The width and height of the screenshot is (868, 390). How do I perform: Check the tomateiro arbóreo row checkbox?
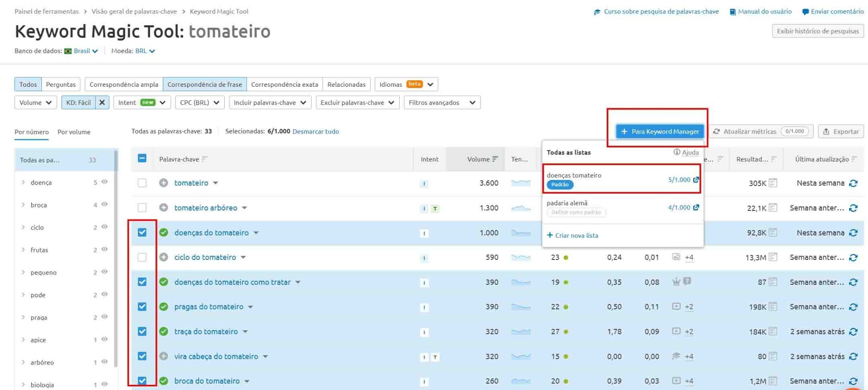click(x=142, y=208)
